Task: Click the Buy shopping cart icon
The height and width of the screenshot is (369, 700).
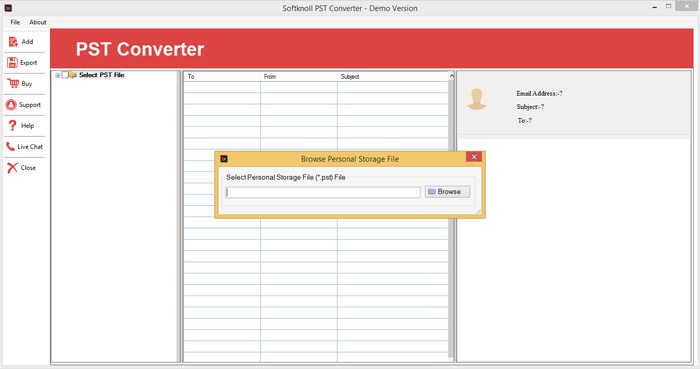Action: coord(13,83)
